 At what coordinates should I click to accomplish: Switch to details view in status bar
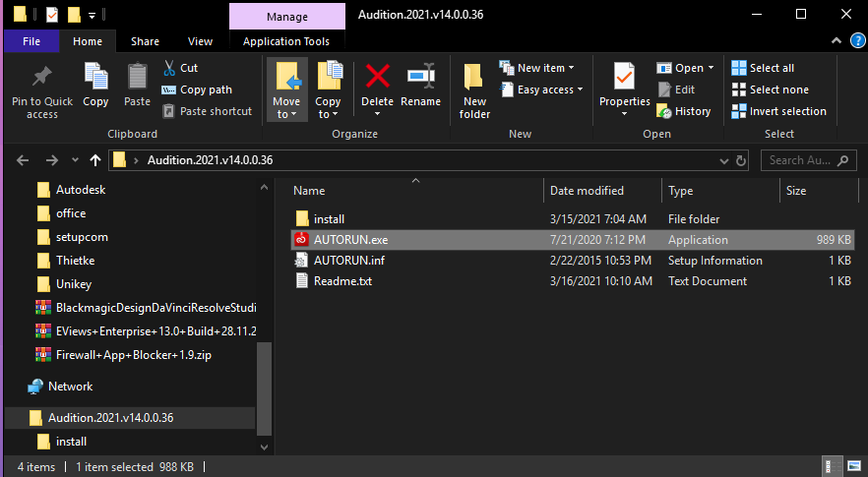(833, 466)
